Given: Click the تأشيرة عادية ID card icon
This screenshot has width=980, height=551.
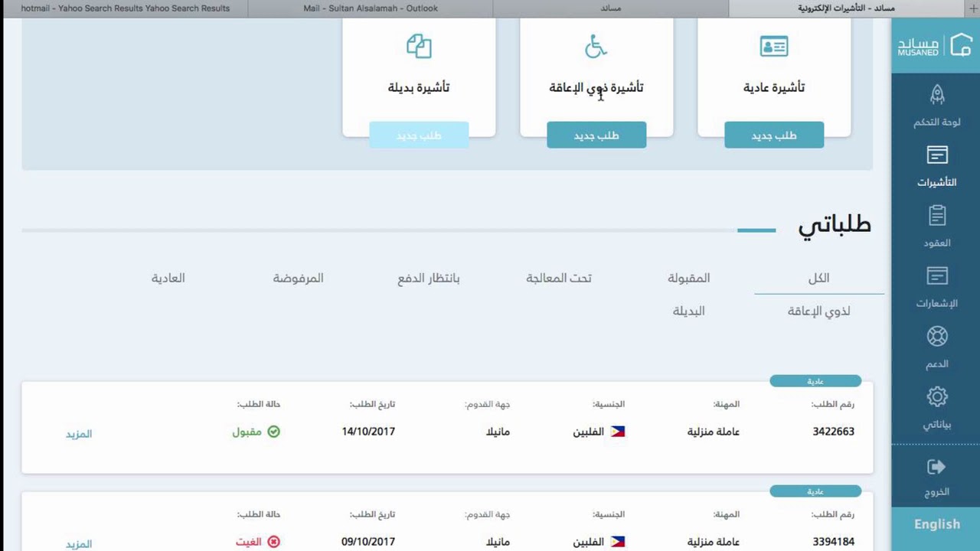Looking at the screenshot, I should (x=774, y=46).
